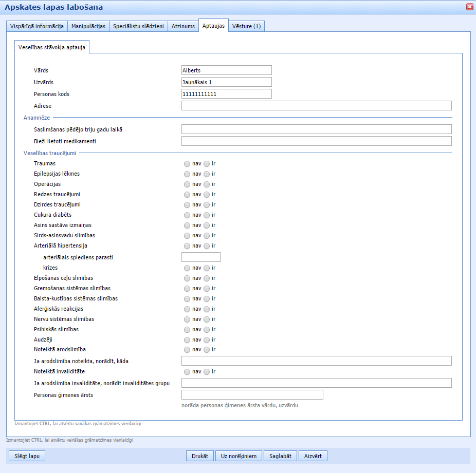Select 'nav' for Noteiktā invaliditāte
Image resolution: width=476 pixels, height=473 pixels.
point(187,372)
